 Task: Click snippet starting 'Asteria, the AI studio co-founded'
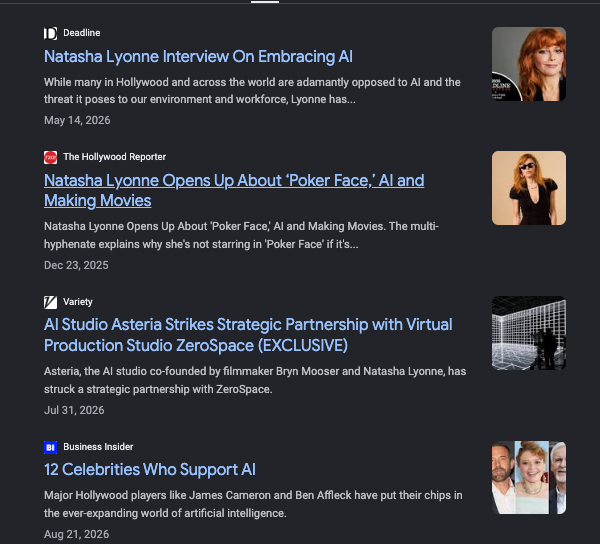click(x=255, y=380)
